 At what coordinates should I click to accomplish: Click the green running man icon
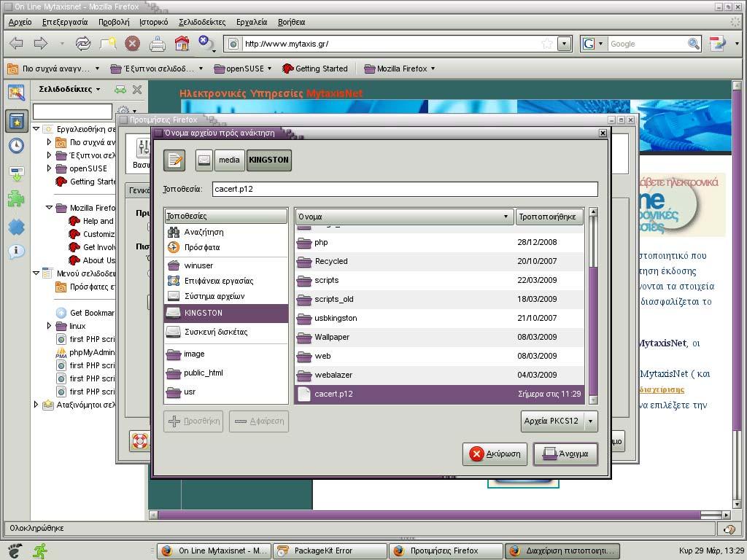click(x=40, y=551)
